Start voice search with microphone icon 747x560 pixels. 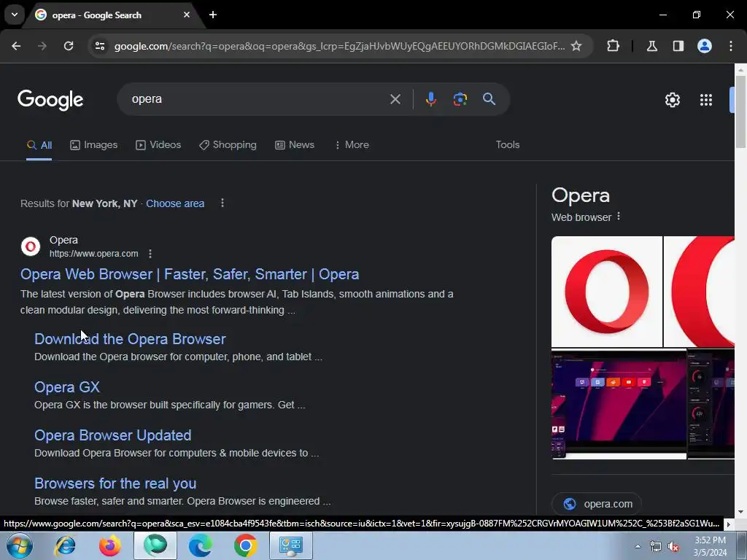(x=430, y=99)
